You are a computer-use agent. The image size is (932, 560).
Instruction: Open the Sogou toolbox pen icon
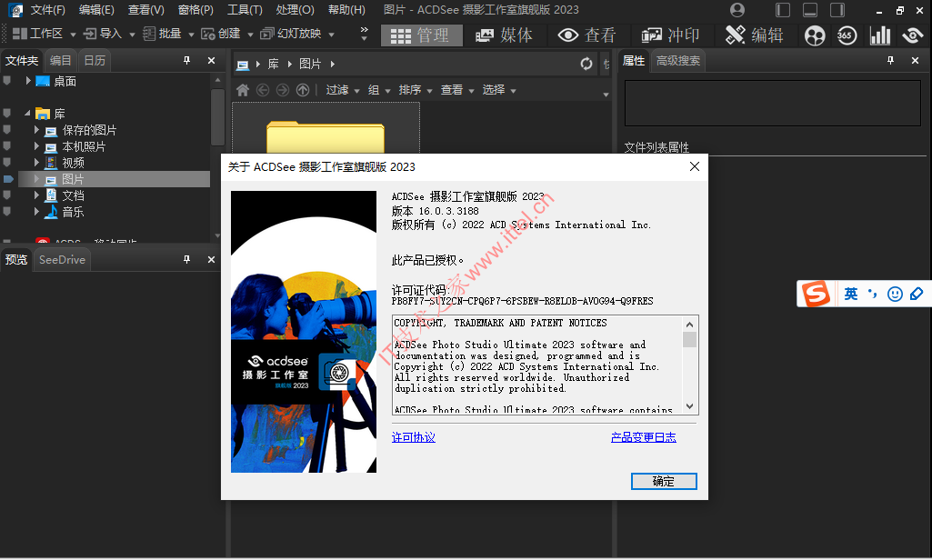(x=916, y=294)
